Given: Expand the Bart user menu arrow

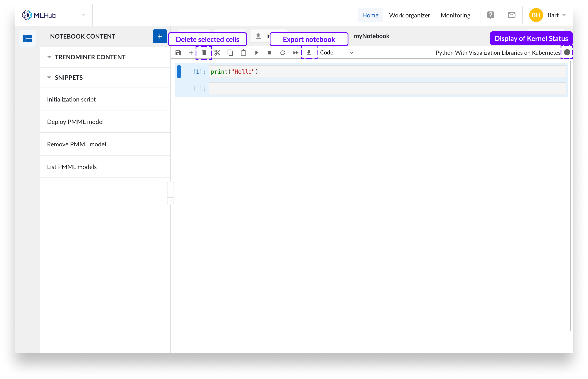Looking at the screenshot, I should tap(564, 15).
